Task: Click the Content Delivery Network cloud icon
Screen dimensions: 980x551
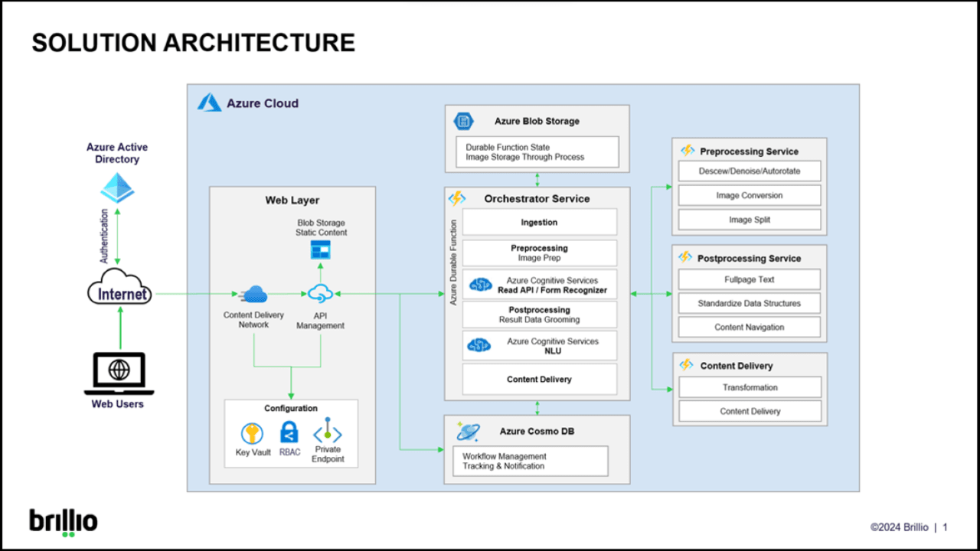Action: pos(253,294)
